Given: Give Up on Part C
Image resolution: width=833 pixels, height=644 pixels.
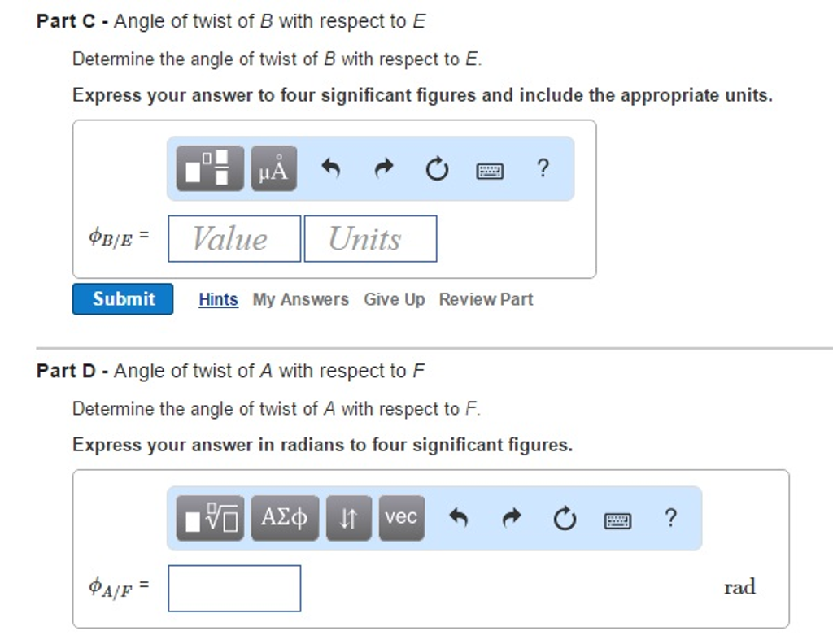Looking at the screenshot, I should [x=394, y=299].
